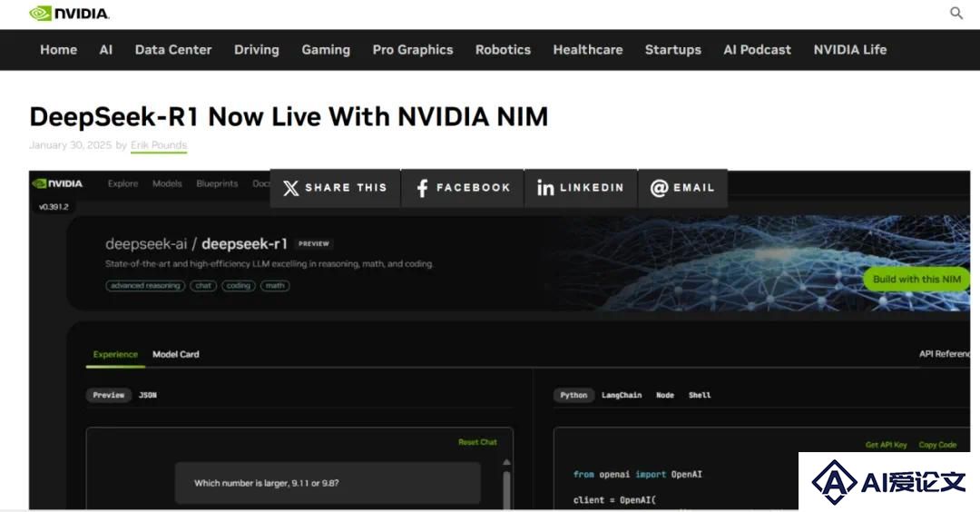Viewport: 980px width, 512px height.
Task: Open Blueprints in the embedded NIM page
Action: [217, 183]
